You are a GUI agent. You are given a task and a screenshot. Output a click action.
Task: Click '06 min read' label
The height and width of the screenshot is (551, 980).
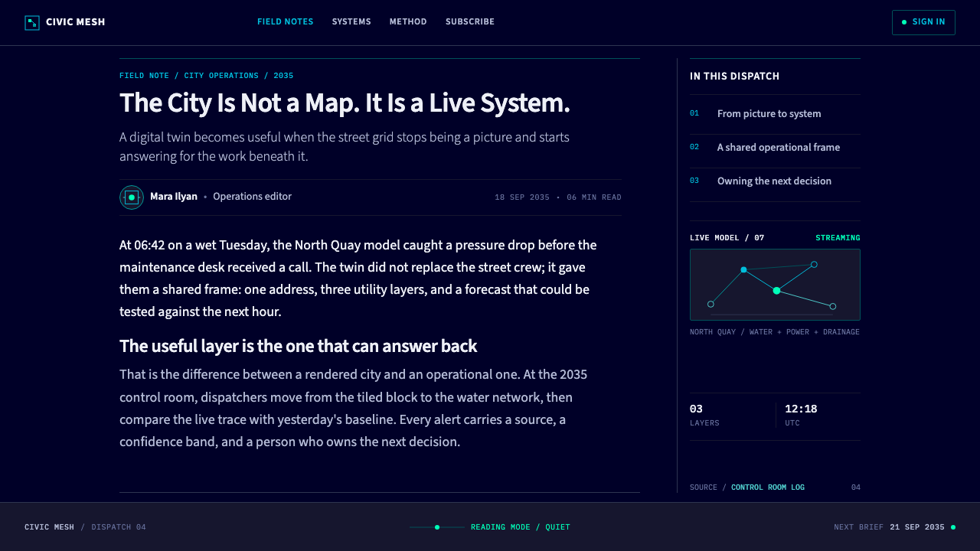click(594, 197)
